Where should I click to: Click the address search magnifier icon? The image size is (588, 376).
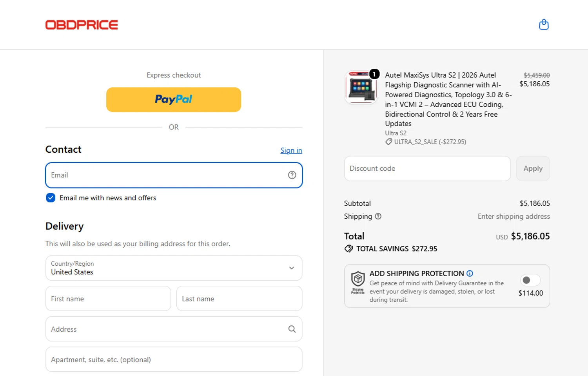[292, 329]
